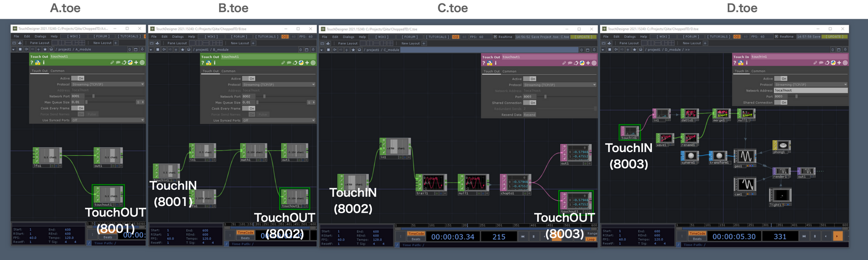Toggle Active switch in A.toe Touch Out
Image resolution: width=868 pixels, height=260 pixels.
tap(78, 78)
